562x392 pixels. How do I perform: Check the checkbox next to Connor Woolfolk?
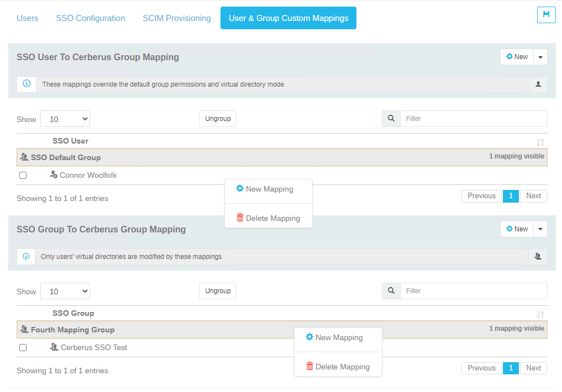[22, 175]
